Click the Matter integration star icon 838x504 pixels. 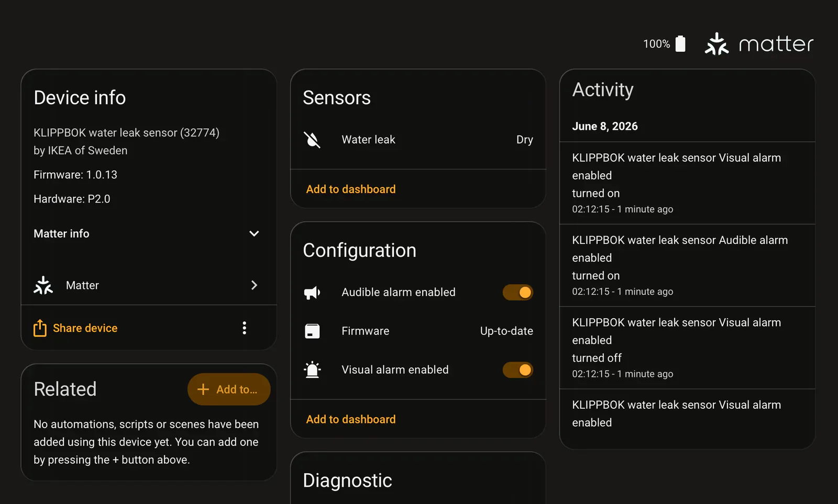[x=43, y=285]
